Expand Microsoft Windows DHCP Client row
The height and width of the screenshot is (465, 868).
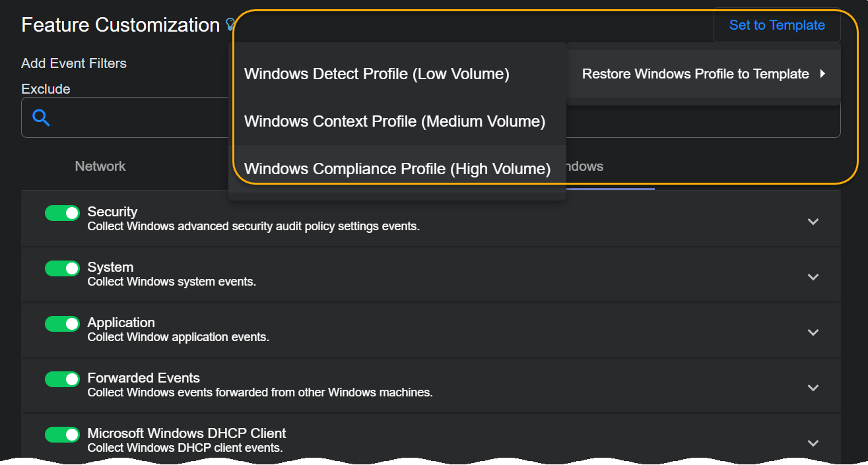813,443
